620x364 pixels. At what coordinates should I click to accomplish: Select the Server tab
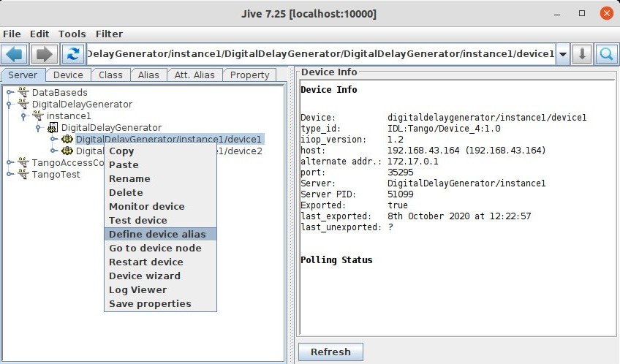tap(23, 75)
